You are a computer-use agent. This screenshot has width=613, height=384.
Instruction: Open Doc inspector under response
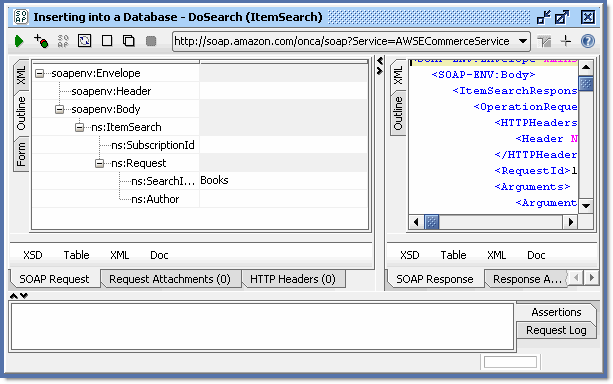pyautogui.click(x=536, y=255)
